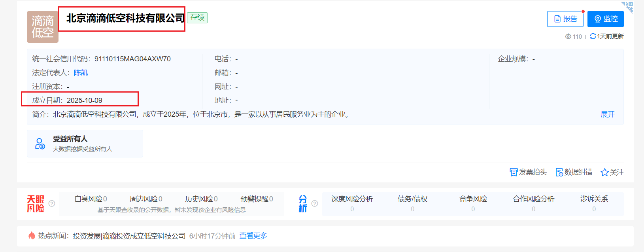The height and width of the screenshot is (252, 644).
Task: Open the 受益所有人 beneficial owner card
Action: (x=85, y=144)
